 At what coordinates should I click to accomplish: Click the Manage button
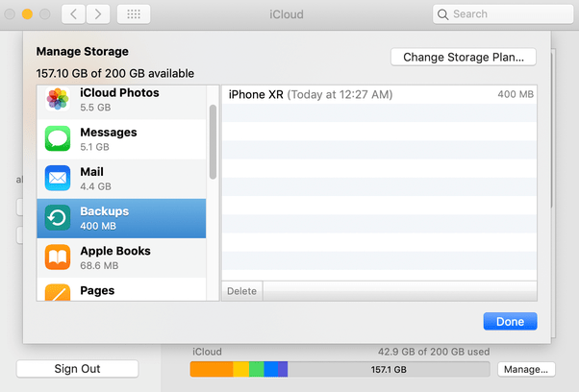pos(526,369)
